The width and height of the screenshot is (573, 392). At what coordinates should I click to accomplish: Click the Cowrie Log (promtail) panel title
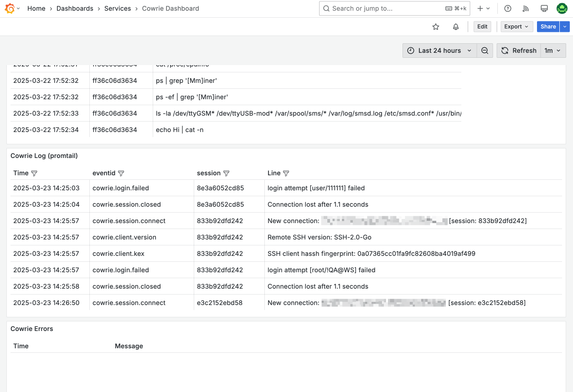tap(44, 156)
